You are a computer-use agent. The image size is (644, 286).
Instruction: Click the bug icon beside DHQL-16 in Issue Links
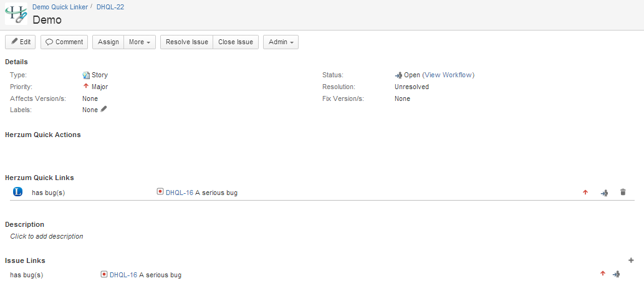coord(104,274)
